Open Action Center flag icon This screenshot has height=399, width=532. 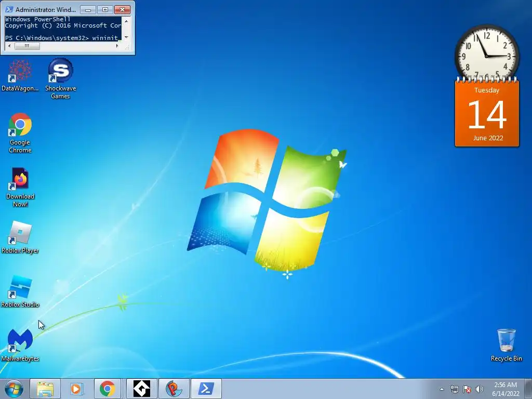point(467,389)
